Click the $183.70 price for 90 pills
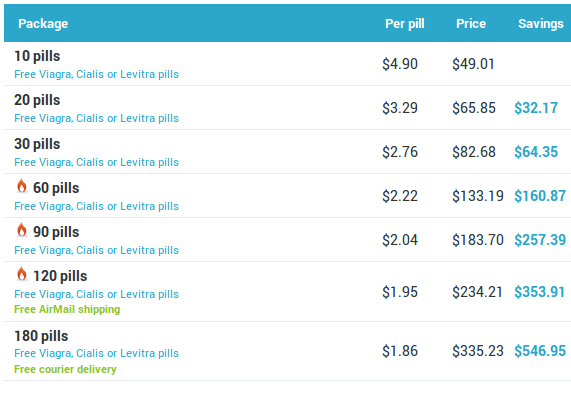 (x=478, y=240)
